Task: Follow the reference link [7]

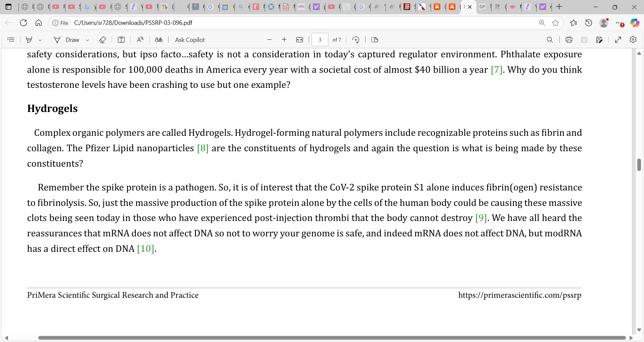Action: pyautogui.click(x=496, y=70)
